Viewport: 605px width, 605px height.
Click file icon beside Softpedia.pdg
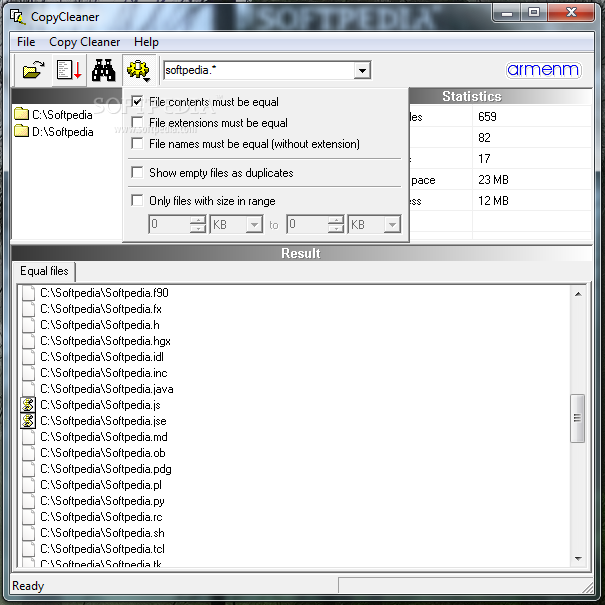click(x=28, y=469)
